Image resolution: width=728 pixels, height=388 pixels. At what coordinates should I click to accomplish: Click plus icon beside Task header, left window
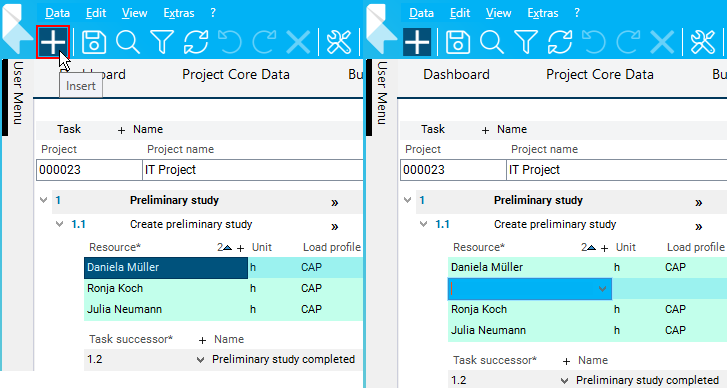[121, 131]
